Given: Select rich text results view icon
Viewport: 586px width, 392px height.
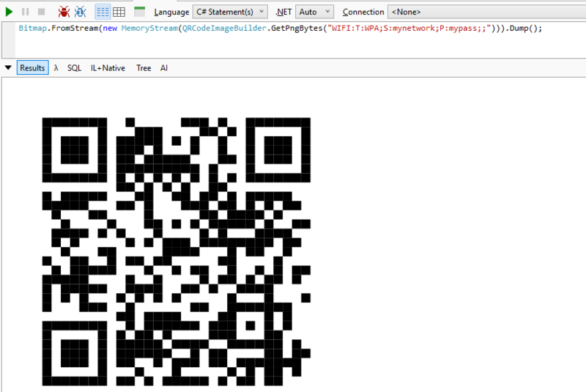Looking at the screenshot, I should click(103, 12).
